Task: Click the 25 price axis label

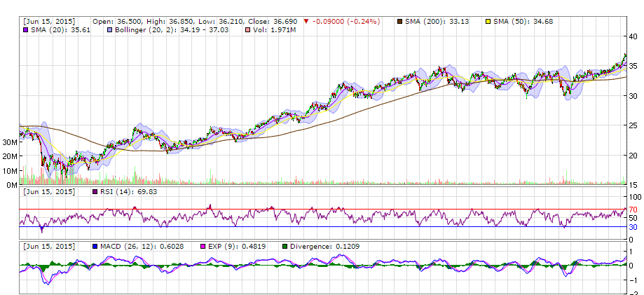Action: 633,125
